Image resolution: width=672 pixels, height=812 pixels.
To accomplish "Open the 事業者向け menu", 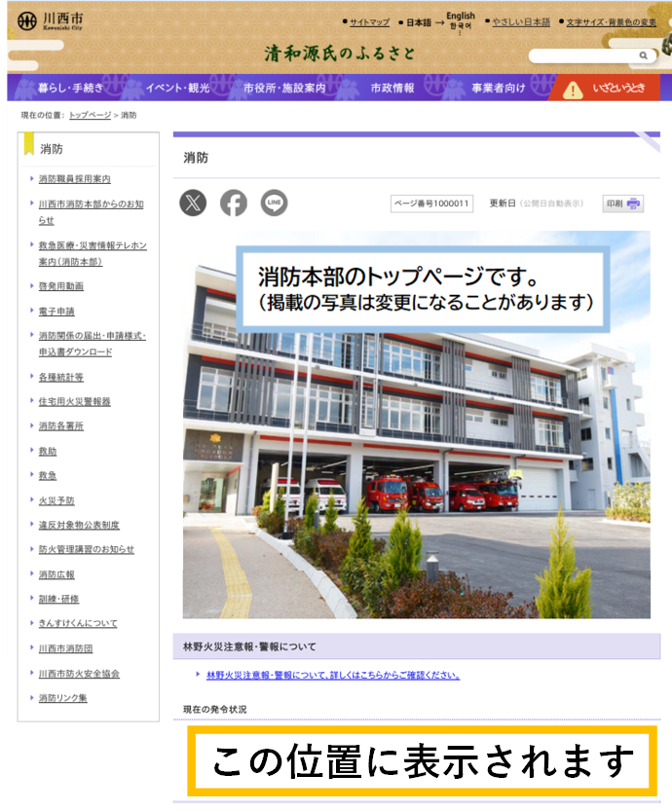I will tap(499, 88).
